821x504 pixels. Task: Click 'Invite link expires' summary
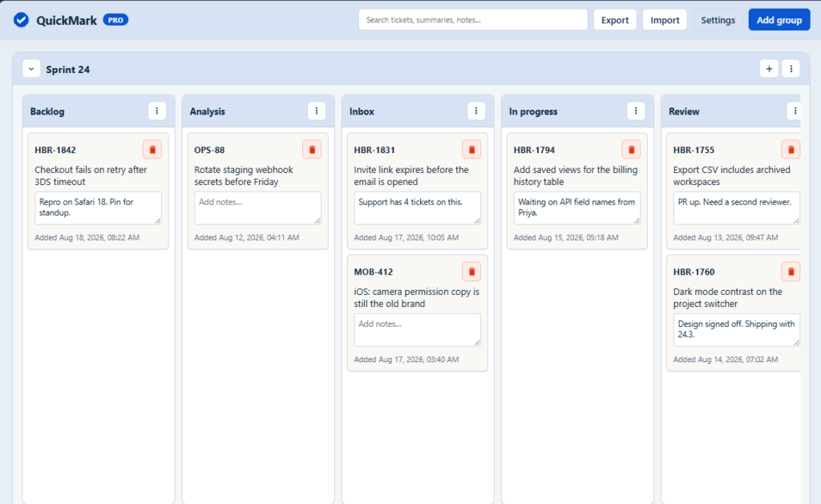click(411, 175)
